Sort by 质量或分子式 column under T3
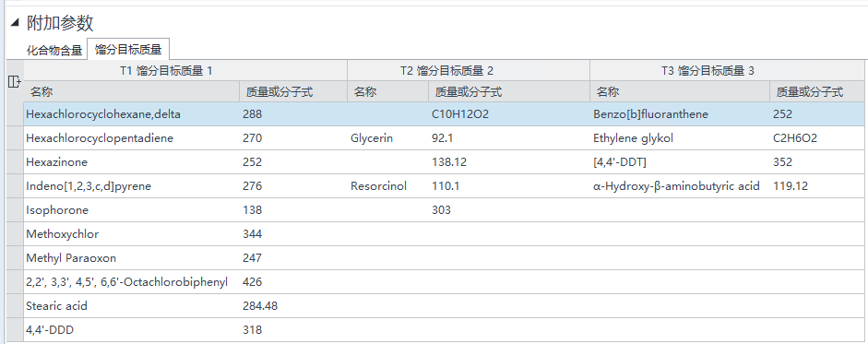Screen dimensions: 868x344 [818, 92]
